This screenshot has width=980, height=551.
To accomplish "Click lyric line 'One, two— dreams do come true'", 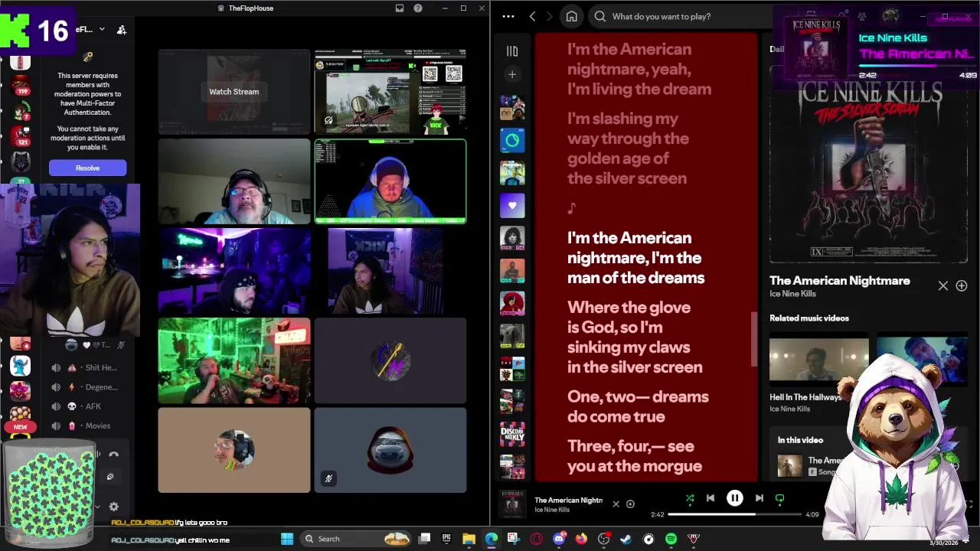I will tap(638, 406).
